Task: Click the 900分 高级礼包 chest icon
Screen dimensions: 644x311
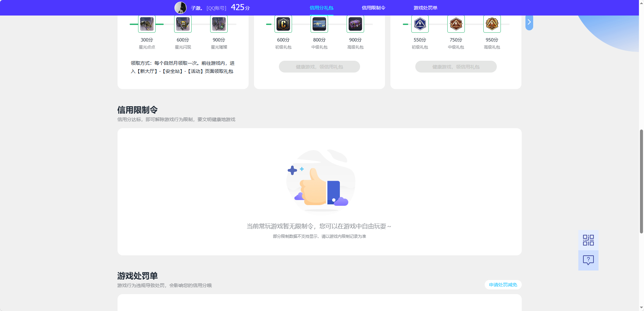Action: click(355, 24)
